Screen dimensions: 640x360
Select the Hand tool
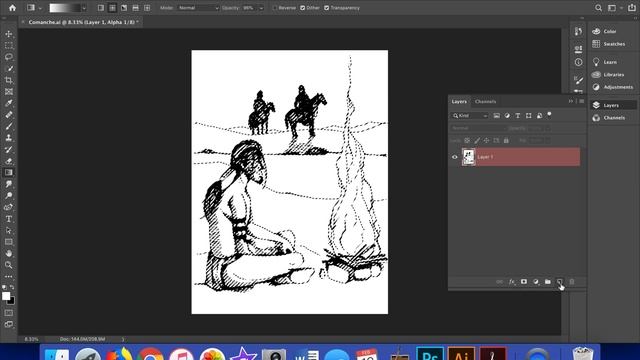point(9,253)
